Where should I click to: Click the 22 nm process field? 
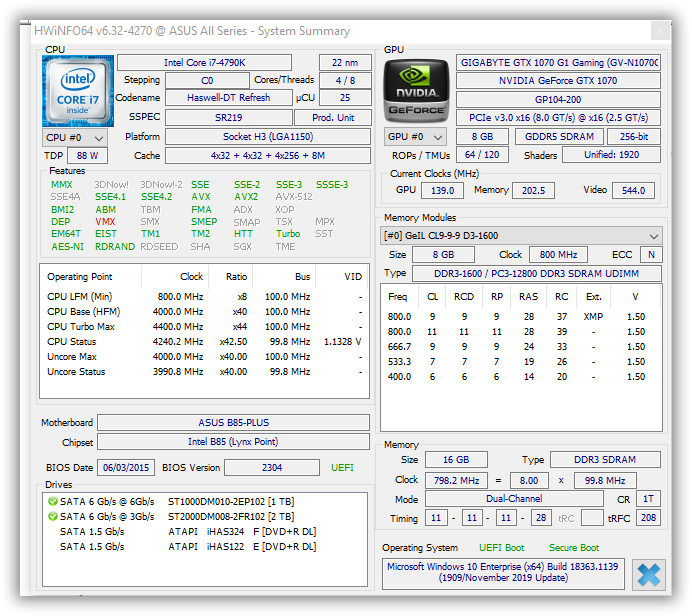tap(345, 63)
